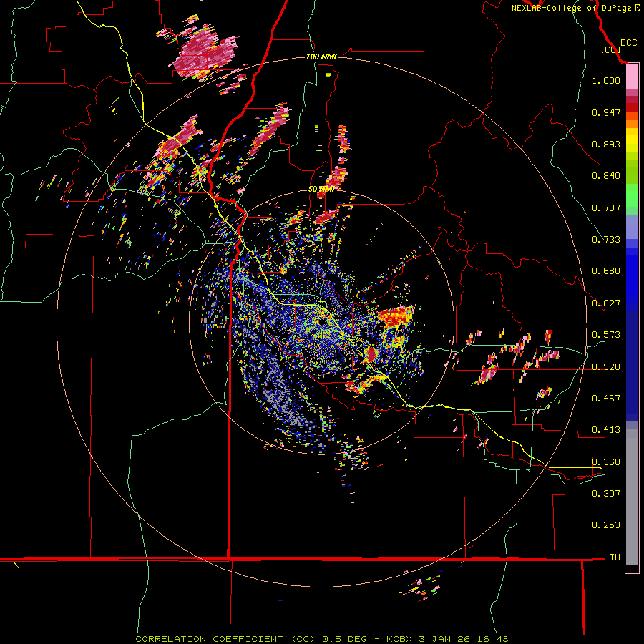Image resolution: width=644 pixels, height=644 pixels.
Task: Click the 100 NMI range ring label
Action: 321,57
